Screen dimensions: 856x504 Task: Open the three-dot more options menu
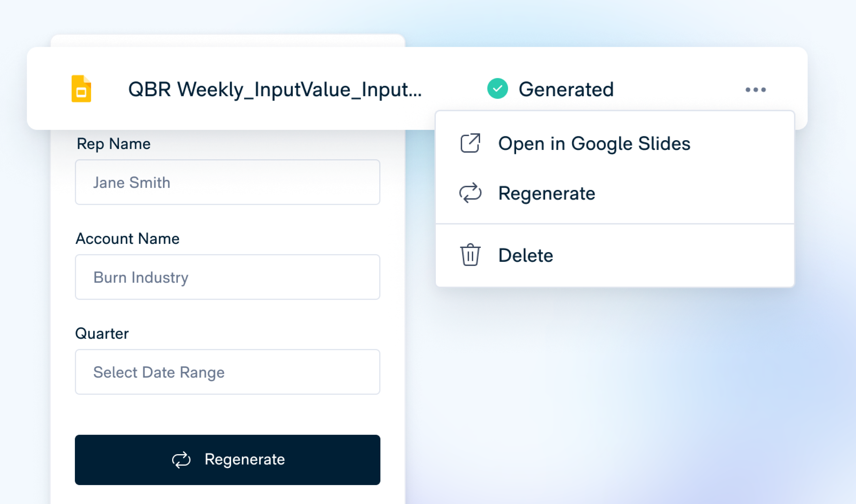point(755,90)
